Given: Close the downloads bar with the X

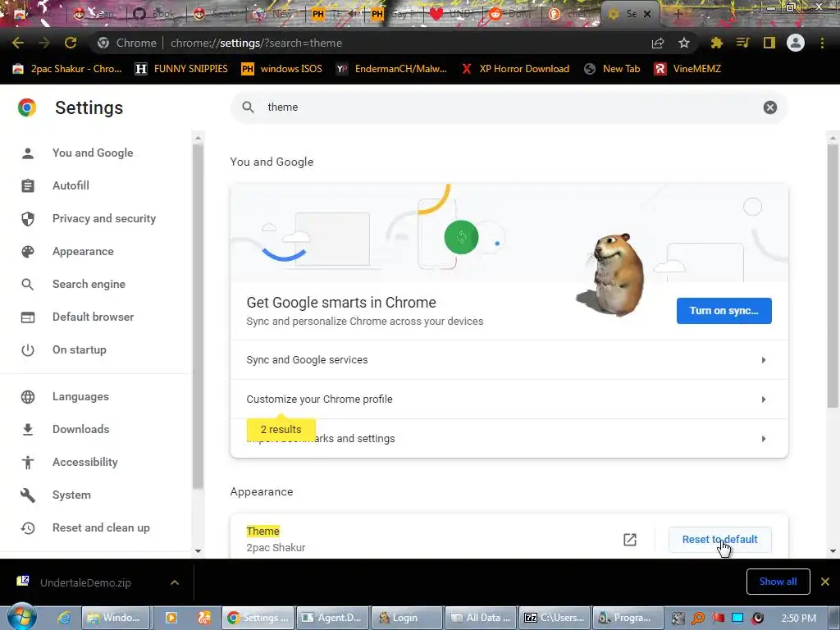Looking at the screenshot, I should (825, 582).
